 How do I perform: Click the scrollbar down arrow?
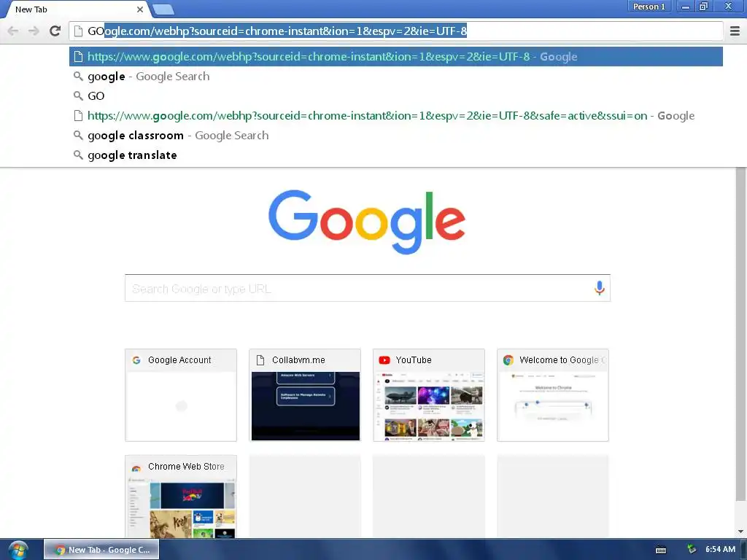(740, 532)
